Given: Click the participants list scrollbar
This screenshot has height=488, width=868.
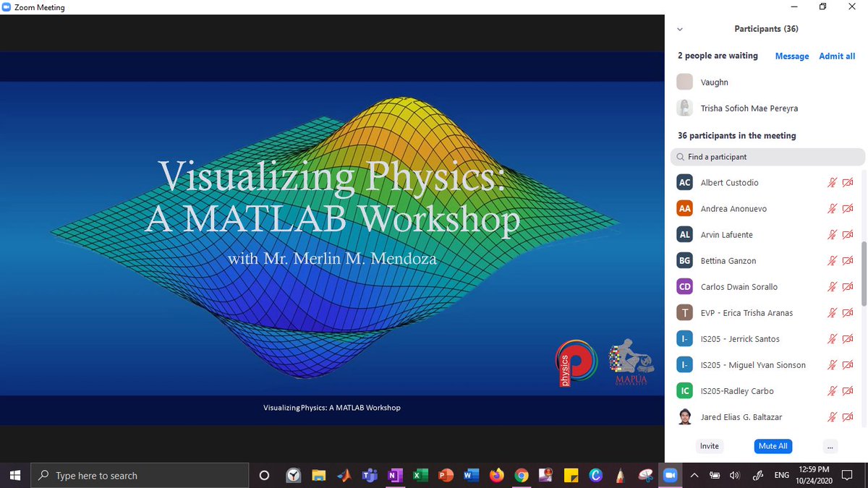Looking at the screenshot, I should 864,273.
